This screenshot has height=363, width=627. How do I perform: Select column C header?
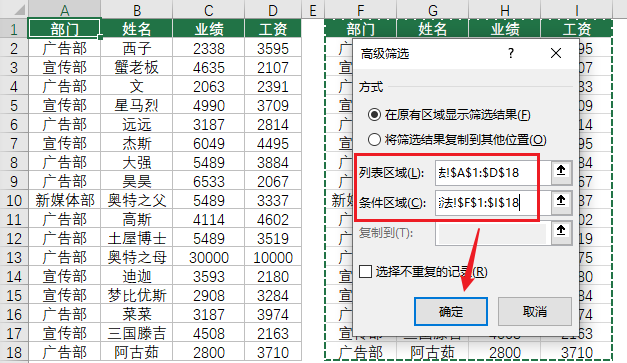click(x=209, y=9)
